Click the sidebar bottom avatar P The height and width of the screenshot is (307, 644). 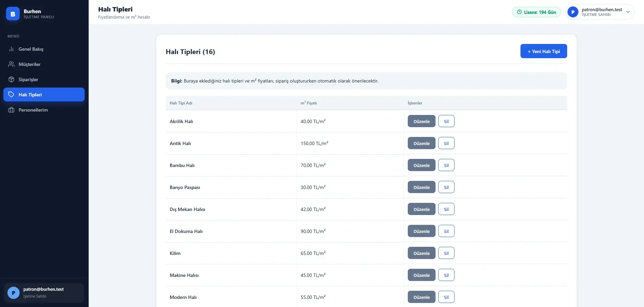[x=14, y=293]
